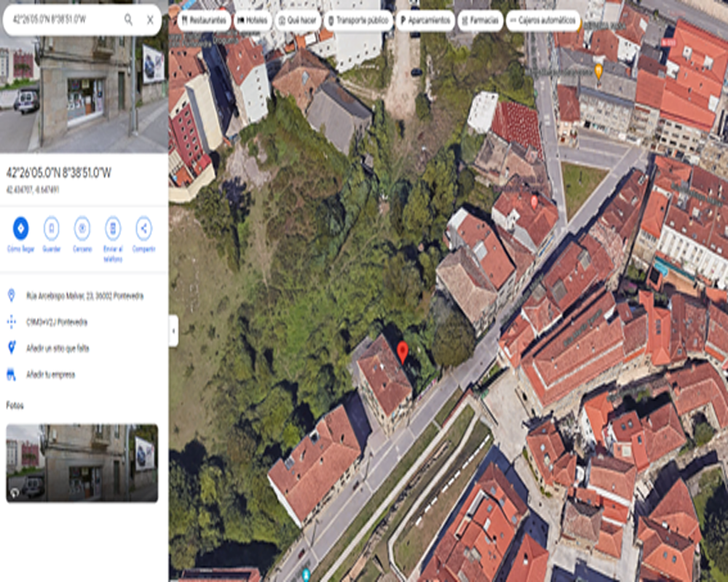Click the Rúa Arcebispo Malvar address row
The image size is (728, 582).
coord(84,296)
